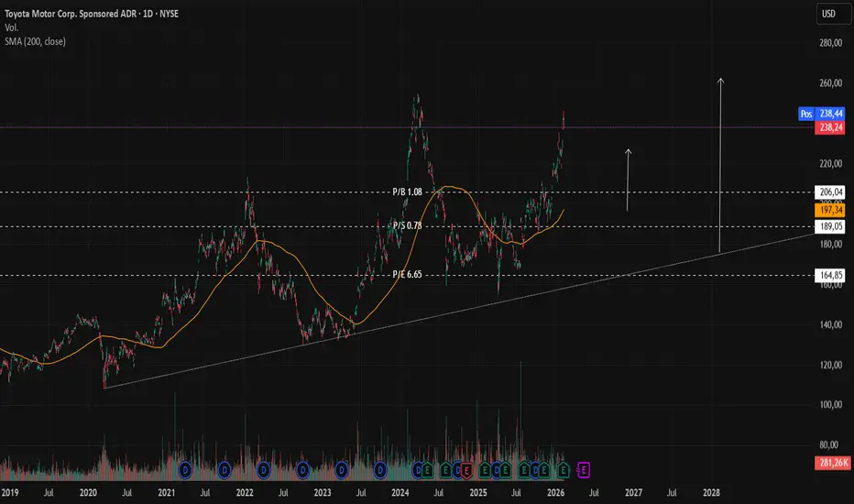This screenshot has height=504, width=854.
Task: Click the green earnings marker right of 2026 label
Action: [x=564, y=470]
